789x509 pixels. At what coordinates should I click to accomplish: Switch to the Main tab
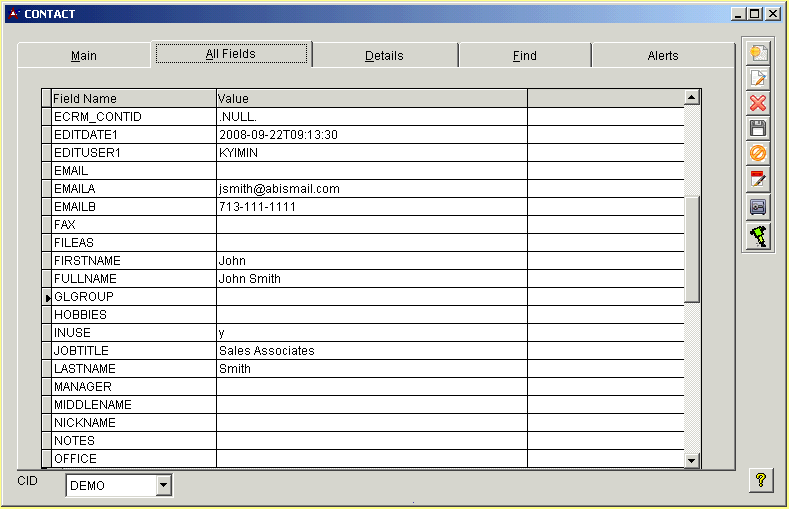click(x=84, y=56)
